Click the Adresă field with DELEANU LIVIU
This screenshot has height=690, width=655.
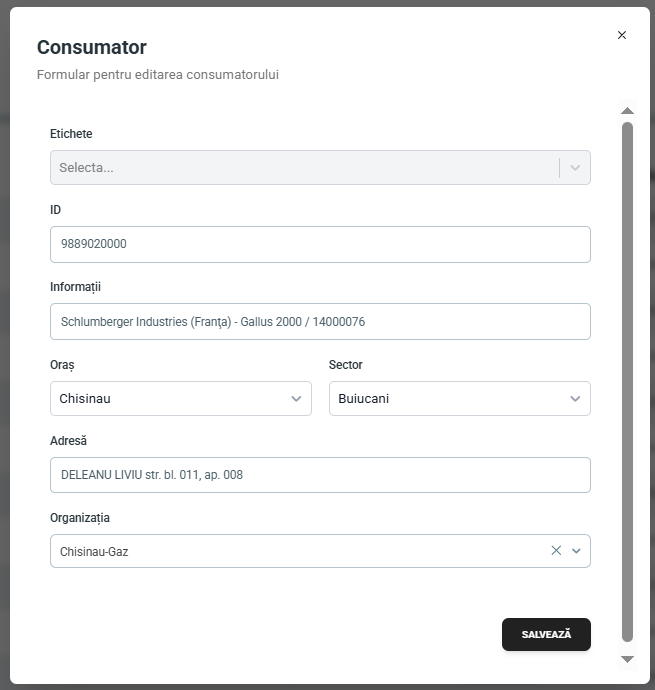[x=320, y=475]
